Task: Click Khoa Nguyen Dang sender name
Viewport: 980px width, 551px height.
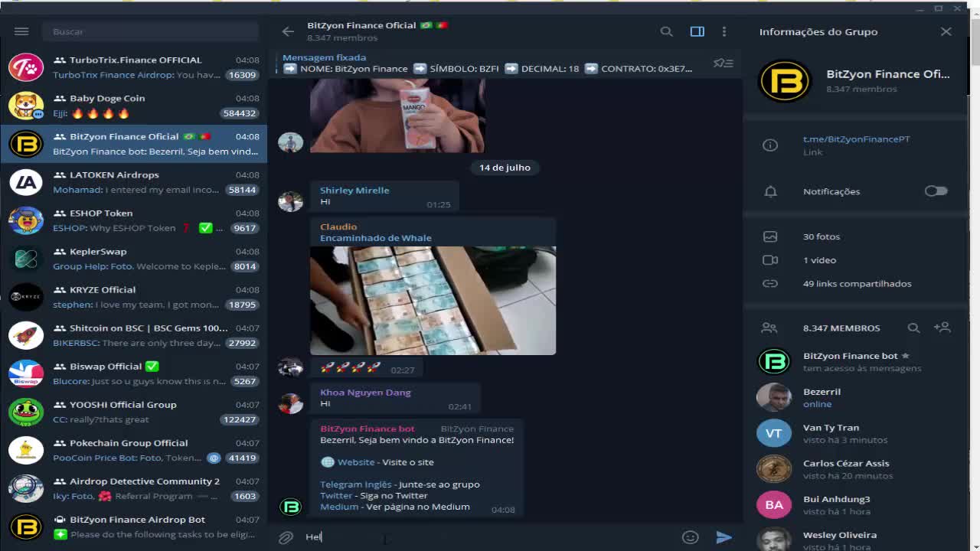Action: [365, 393]
